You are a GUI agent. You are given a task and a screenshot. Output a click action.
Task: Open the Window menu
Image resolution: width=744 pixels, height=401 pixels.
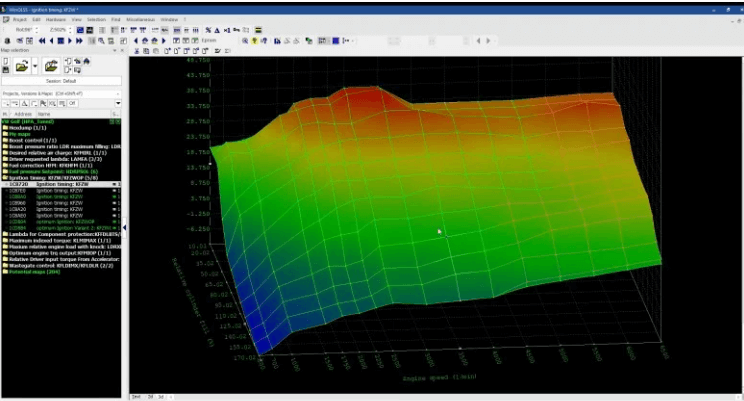tap(169, 19)
